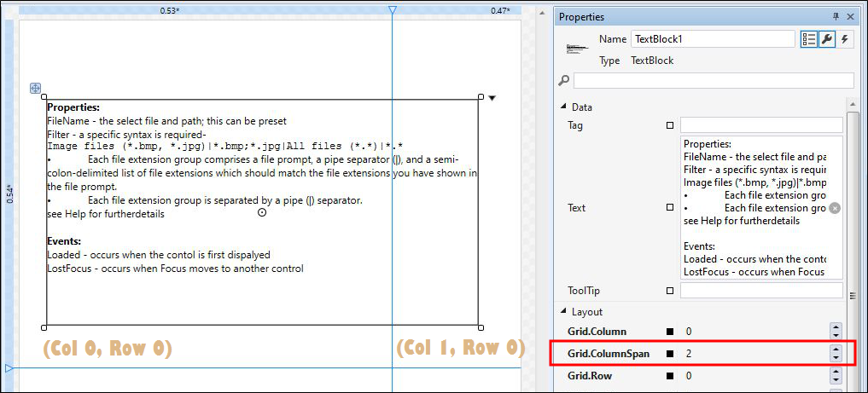The width and height of the screenshot is (868, 393).
Task: Arrange properties by category icon
Action: click(809, 38)
